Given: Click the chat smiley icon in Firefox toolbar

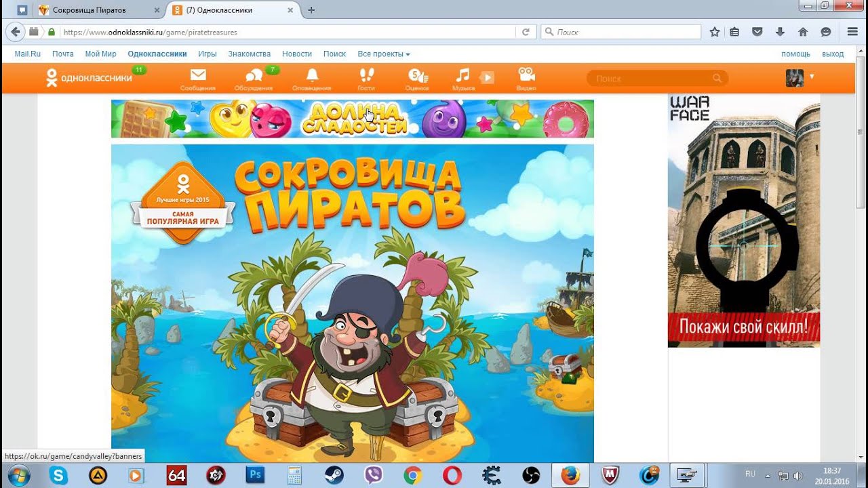Looking at the screenshot, I should (x=826, y=32).
